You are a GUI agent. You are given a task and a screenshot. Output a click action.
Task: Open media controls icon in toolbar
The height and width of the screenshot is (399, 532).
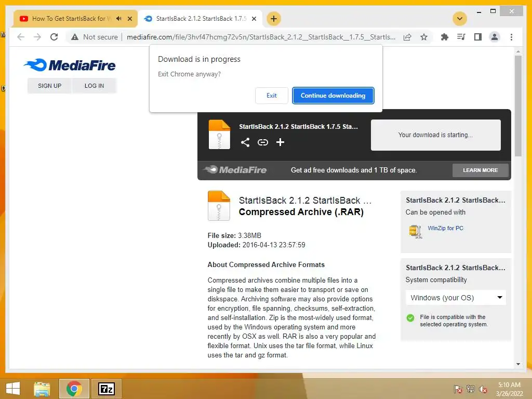[x=461, y=37]
